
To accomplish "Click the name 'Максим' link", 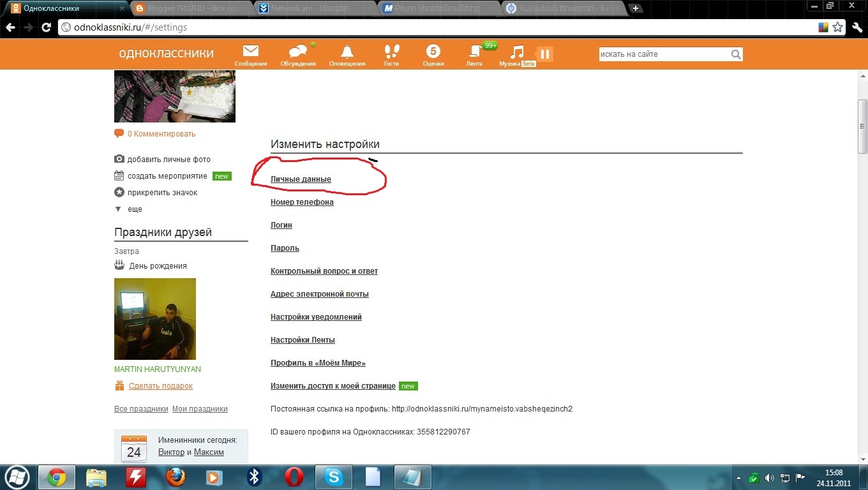I will [x=209, y=452].
